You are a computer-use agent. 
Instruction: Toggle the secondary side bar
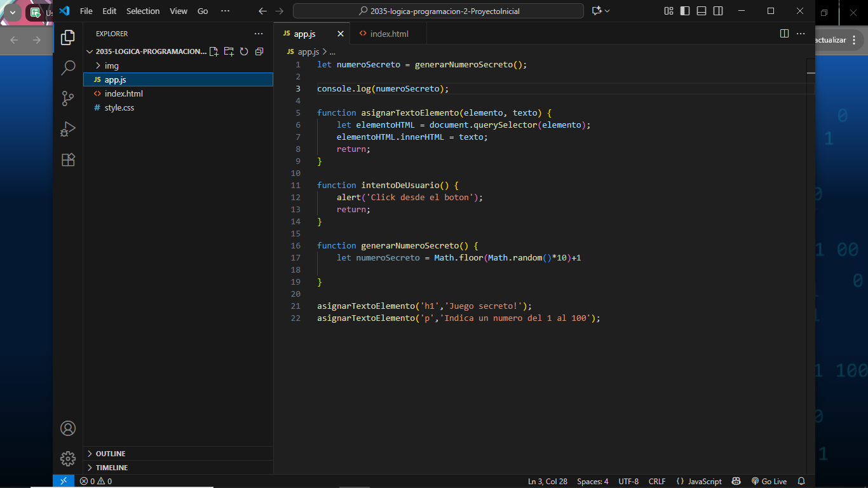click(718, 11)
